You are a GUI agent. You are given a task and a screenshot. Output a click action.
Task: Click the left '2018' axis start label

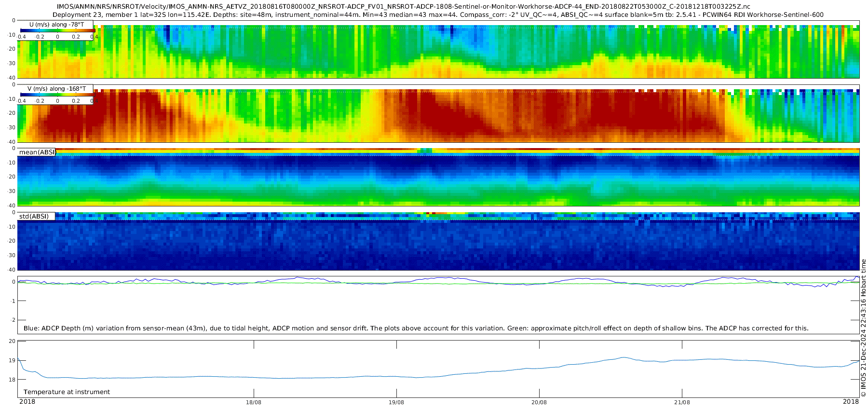[x=27, y=402]
